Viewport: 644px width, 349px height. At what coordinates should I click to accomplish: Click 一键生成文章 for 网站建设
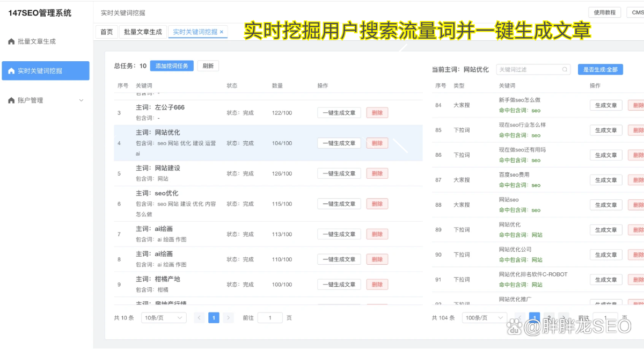339,173
